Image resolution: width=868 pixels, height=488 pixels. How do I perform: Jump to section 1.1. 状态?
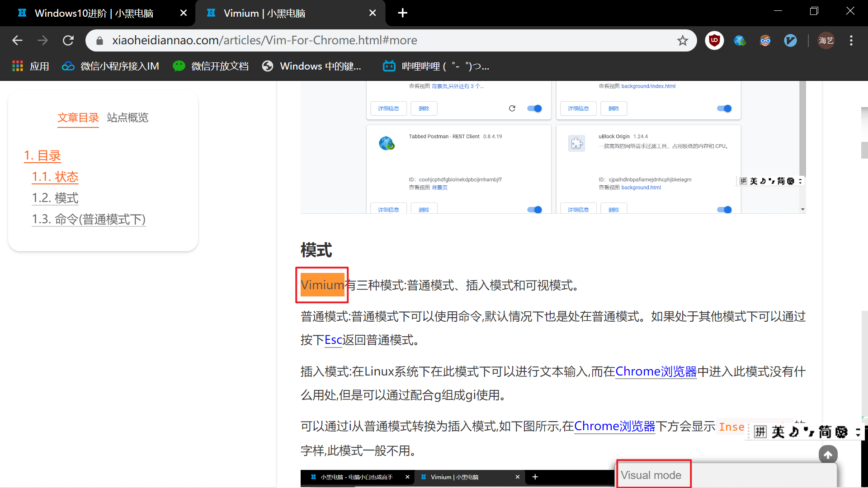pyautogui.click(x=55, y=177)
